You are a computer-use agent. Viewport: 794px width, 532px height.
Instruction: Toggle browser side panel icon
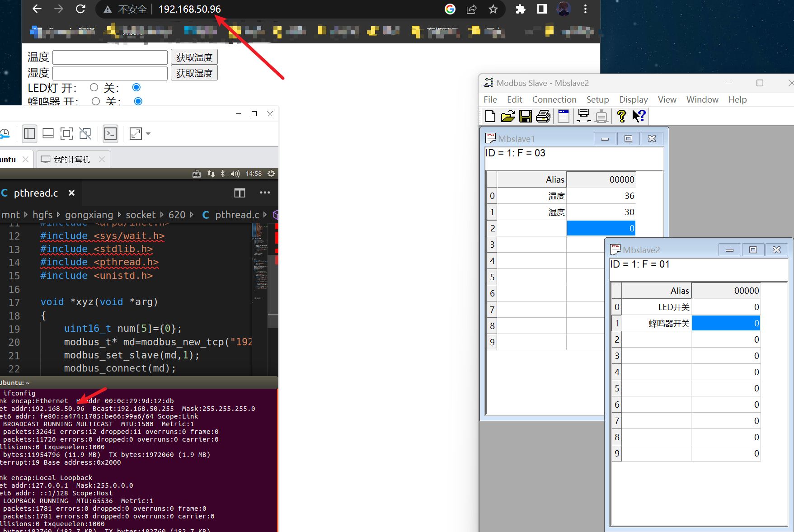coord(542,9)
